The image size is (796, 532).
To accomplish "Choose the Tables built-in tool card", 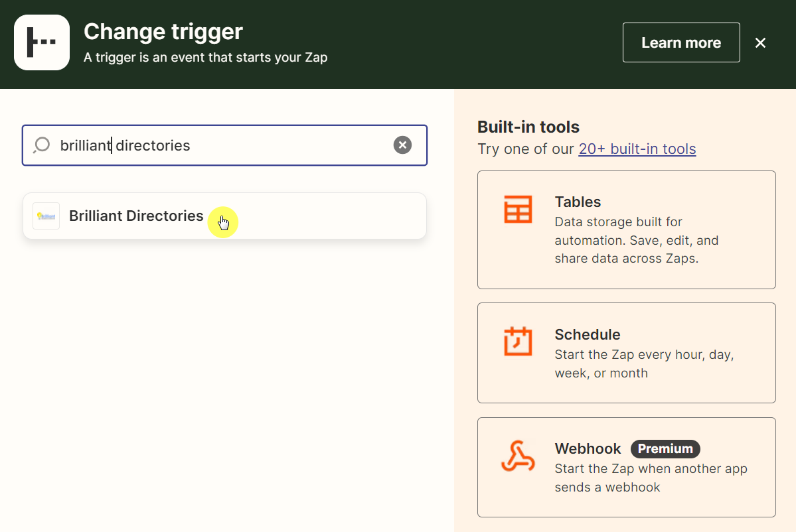I will (x=627, y=230).
